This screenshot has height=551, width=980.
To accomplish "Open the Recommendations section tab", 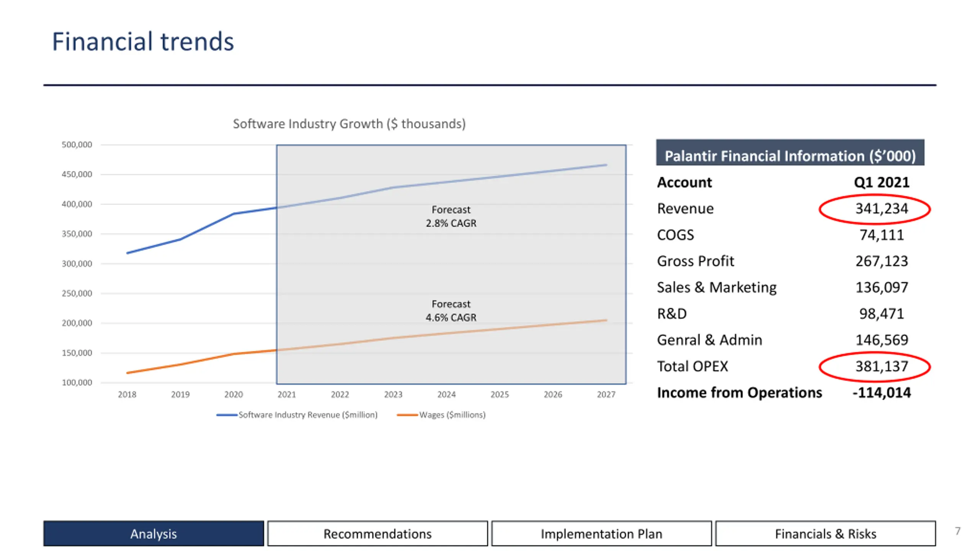I will [377, 533].
